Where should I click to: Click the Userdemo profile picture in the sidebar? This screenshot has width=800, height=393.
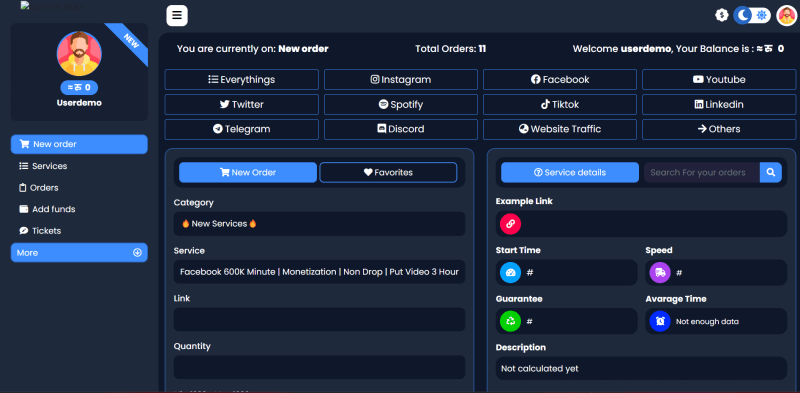79,54
